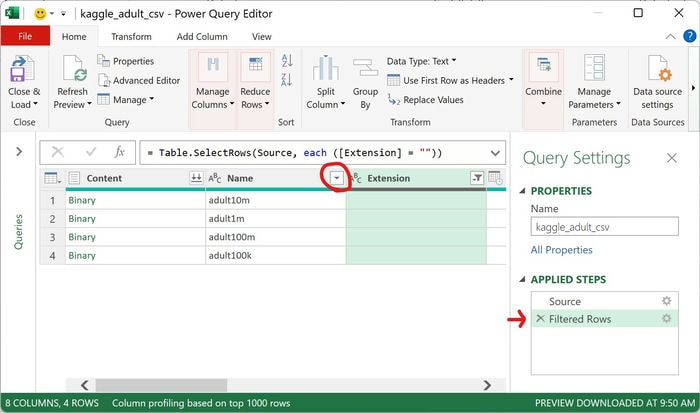Viewport: 700px width, 413px height.
Task: Click the All Properties link
Action: pyautogui.click(x=562, y=250)
